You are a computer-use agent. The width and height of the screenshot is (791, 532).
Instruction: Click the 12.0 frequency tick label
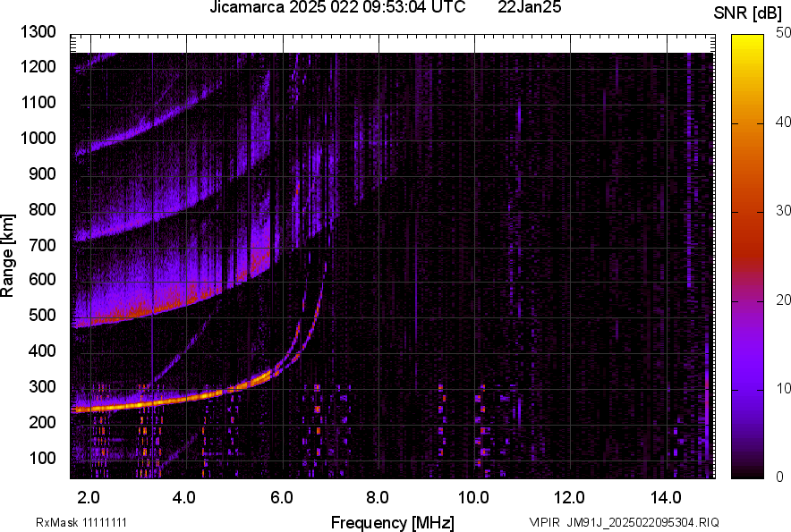point(570,495)
